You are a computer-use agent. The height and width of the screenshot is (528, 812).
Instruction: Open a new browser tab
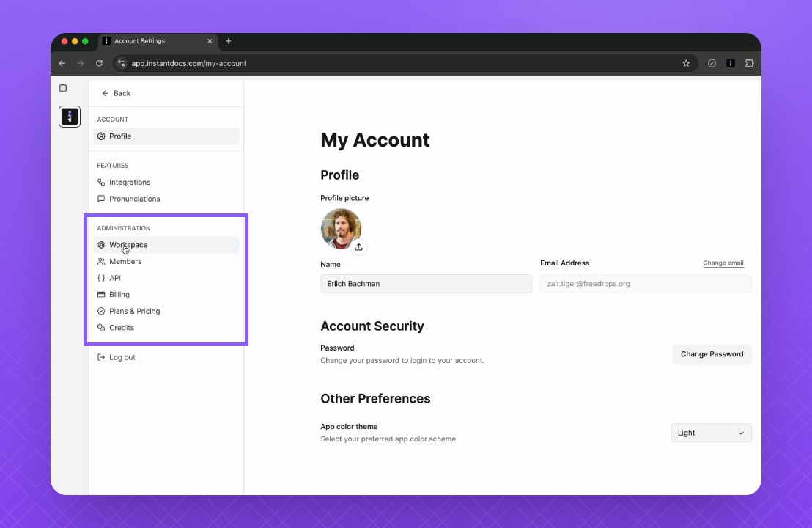(x=229, y=41)
